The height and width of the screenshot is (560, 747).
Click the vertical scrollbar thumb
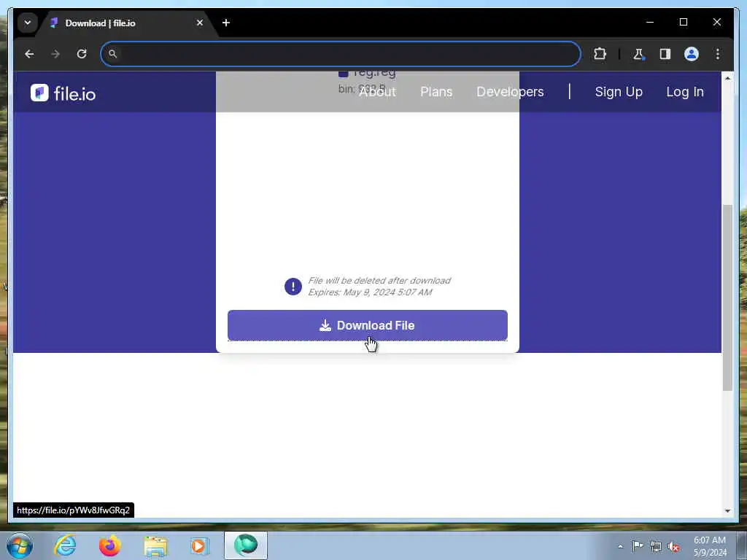pos(727,297)
